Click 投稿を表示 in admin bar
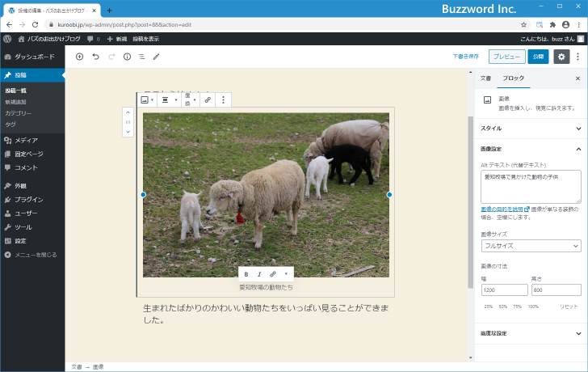 point(146,39)
